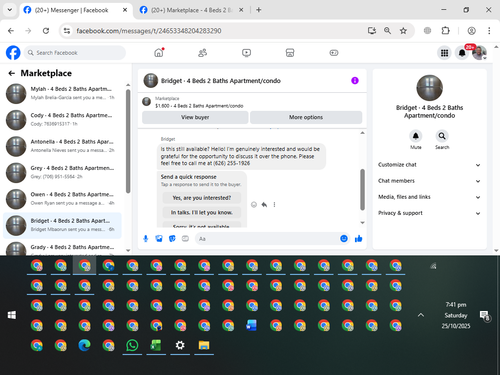This screenshot has width=500, height=375.
Task: Open the notifications bell in Facebook header
Action: click(x=462, y=53)
